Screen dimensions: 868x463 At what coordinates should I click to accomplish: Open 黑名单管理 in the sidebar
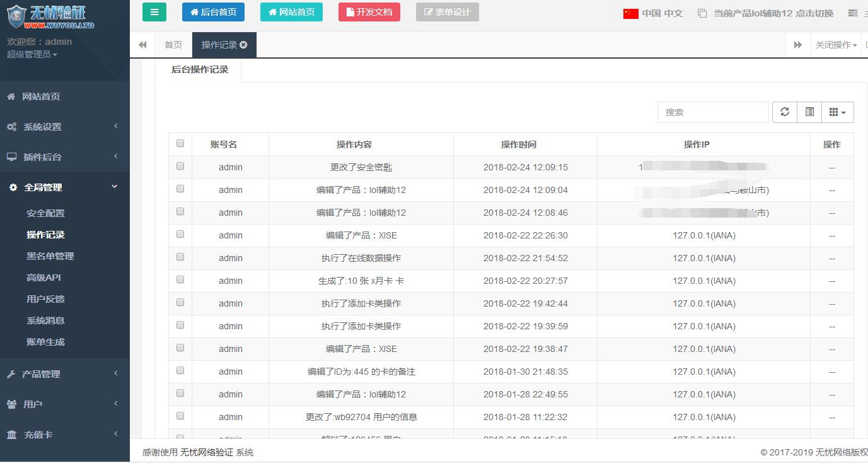pyautogui.click(x=50, y=256)
